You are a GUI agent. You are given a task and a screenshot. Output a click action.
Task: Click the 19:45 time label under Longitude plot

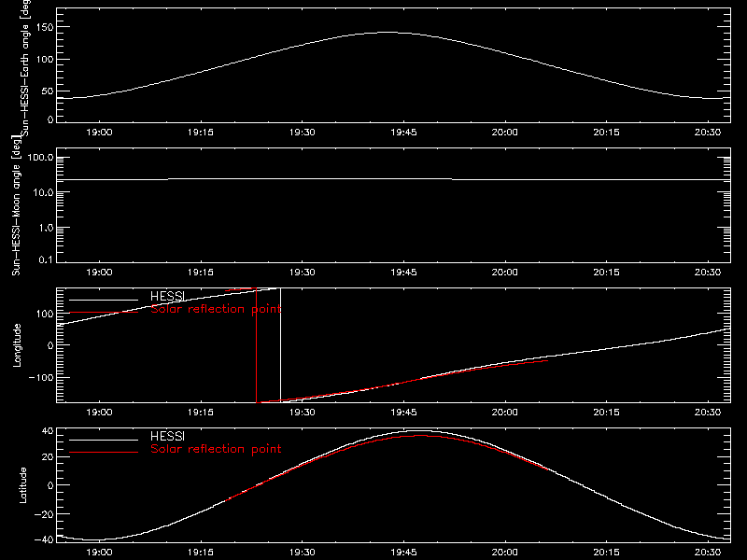[x=403, y=413]
